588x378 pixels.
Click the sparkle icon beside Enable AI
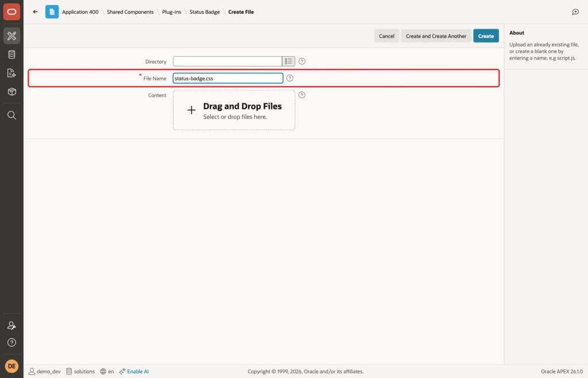[x=122, y=371]
